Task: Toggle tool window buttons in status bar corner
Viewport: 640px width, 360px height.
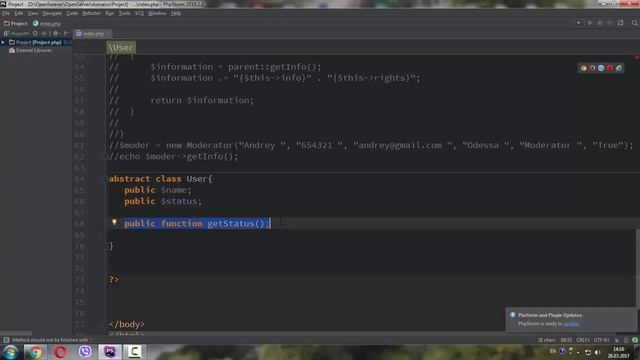Action: click(x=6, y=340)
